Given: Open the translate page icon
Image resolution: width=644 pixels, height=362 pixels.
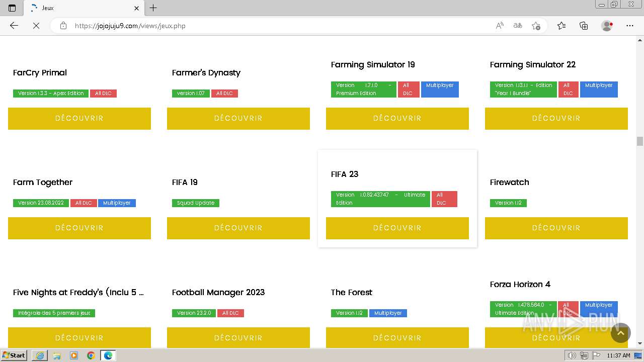Looking at the screenshot, I should click(518, 26).
